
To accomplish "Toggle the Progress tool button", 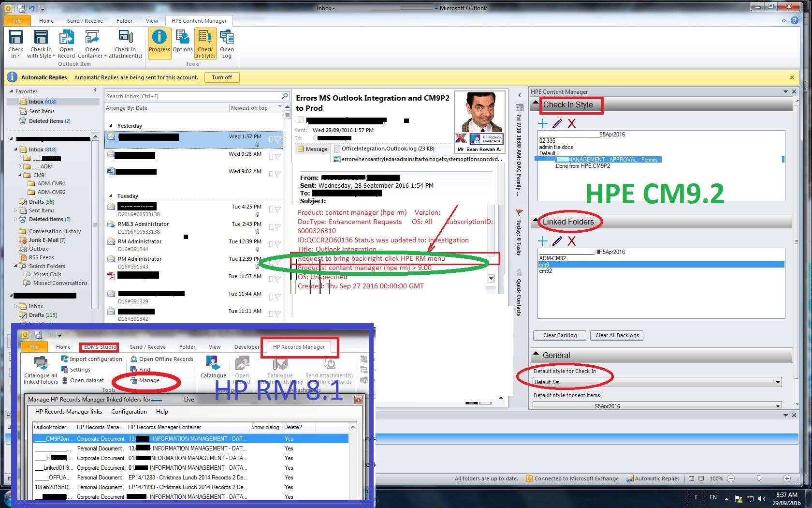I will point(159,43).
